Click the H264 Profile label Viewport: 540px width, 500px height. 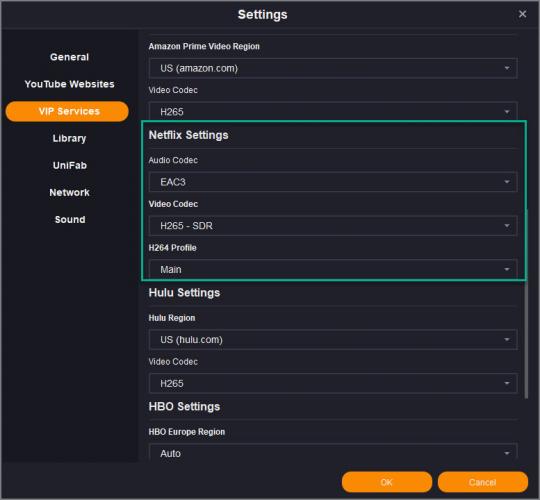point(172,248)
